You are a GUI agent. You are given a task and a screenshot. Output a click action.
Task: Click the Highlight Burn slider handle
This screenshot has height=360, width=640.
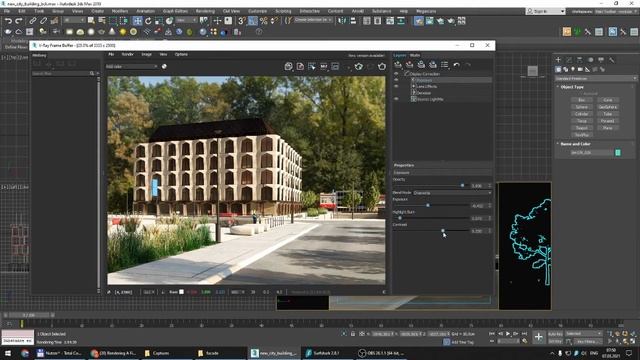pos(400,218)
